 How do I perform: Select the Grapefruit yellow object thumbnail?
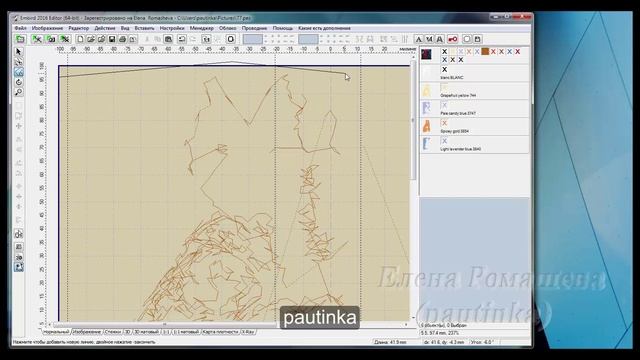click(427, 90)
